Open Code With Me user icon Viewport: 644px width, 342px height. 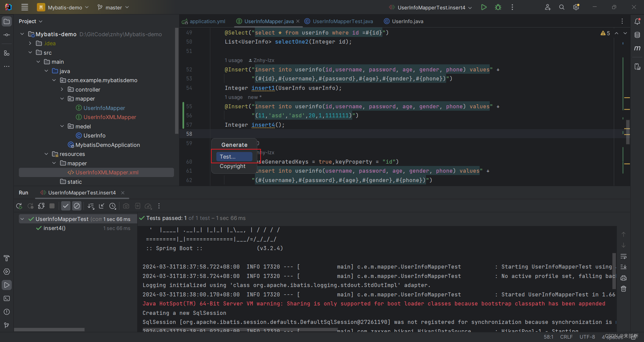[547, 7]
